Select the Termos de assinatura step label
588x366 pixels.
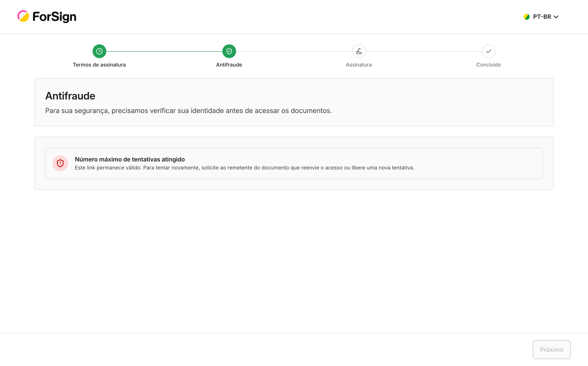pyautogui.click(x=99, y=65)
